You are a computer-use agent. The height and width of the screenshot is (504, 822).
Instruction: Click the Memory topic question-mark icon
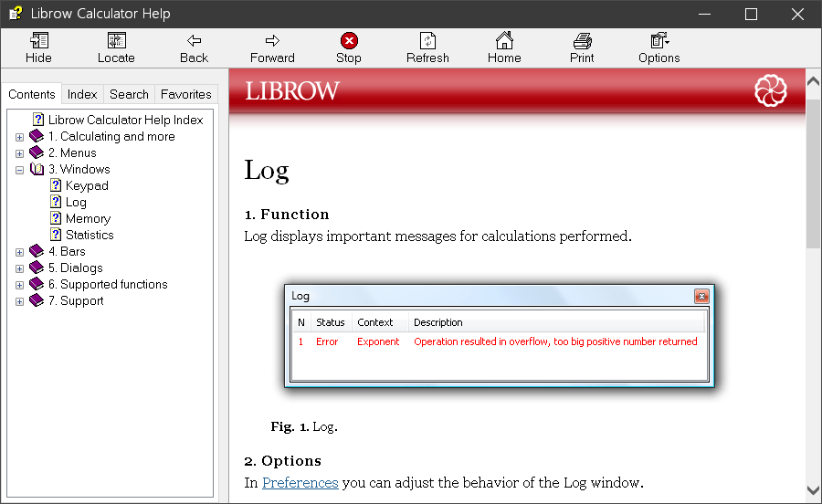56,218
